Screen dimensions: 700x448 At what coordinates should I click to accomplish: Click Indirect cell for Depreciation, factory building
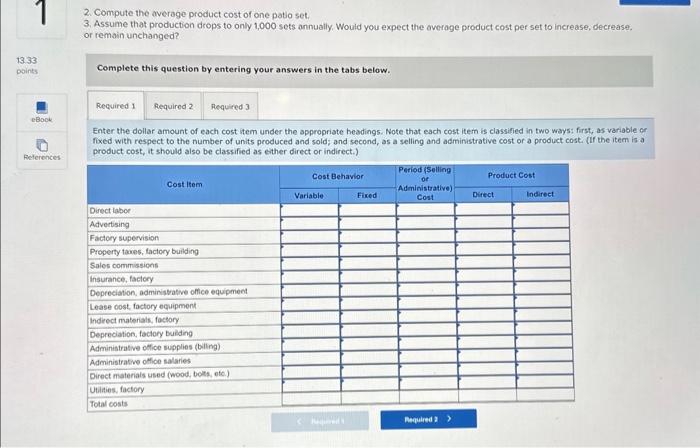[x=543, y=328]
